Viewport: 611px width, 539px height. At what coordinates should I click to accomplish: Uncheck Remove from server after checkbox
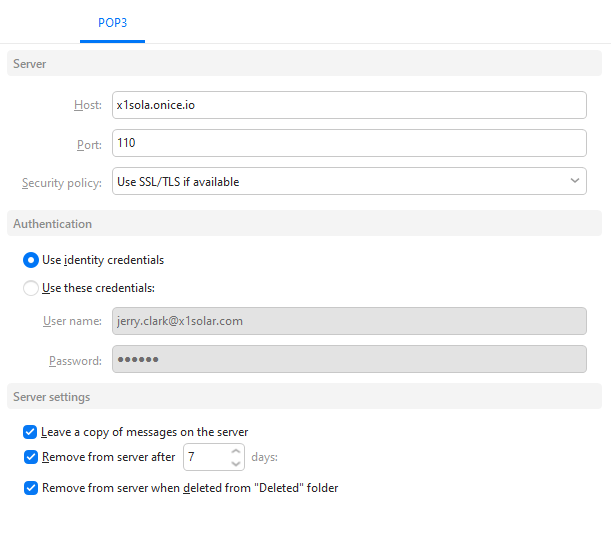31,457
